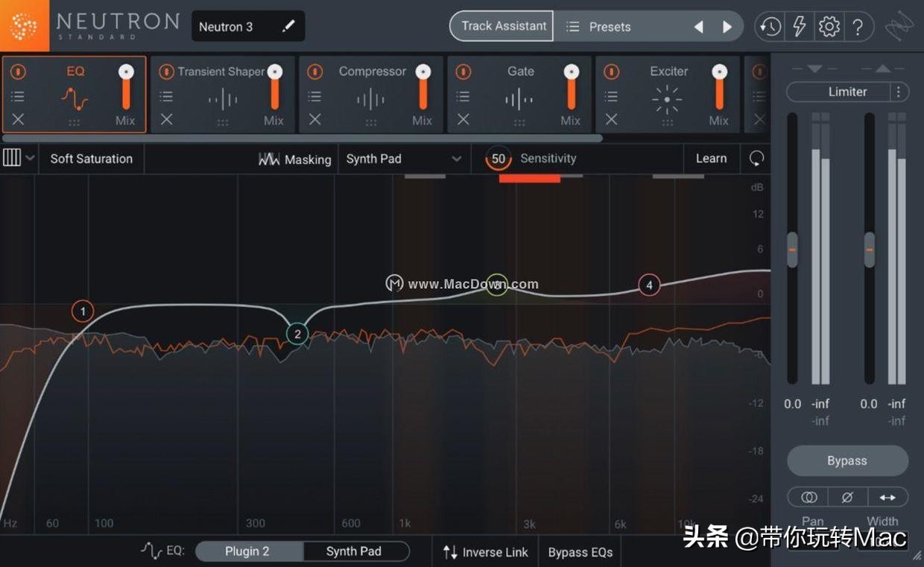
Task: Click the next preset arrow
Action: pos(727,26)
